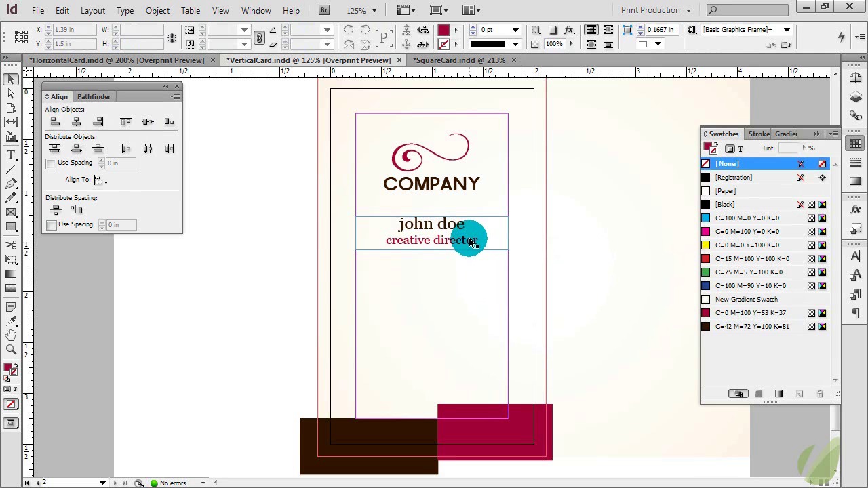Click Align Right Edges icon
868x488 pixels.
[x=98, y=122]
